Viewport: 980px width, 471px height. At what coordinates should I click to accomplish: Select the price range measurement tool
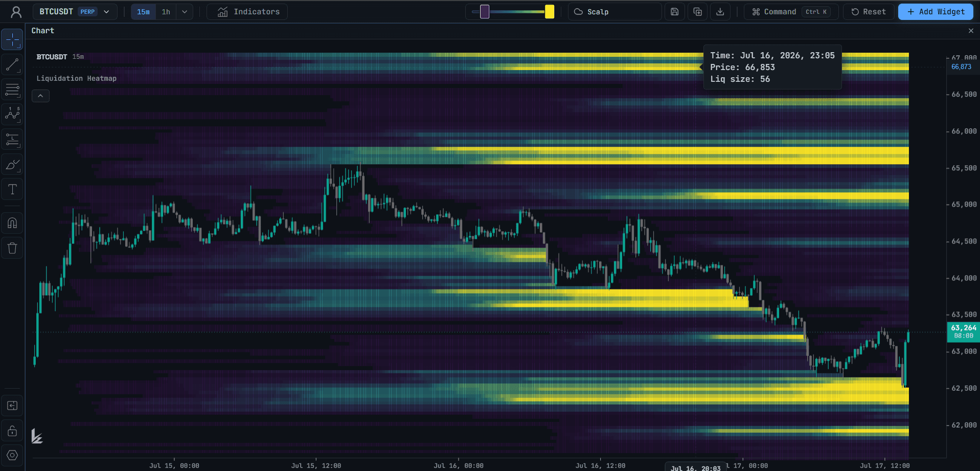[12, 140]
